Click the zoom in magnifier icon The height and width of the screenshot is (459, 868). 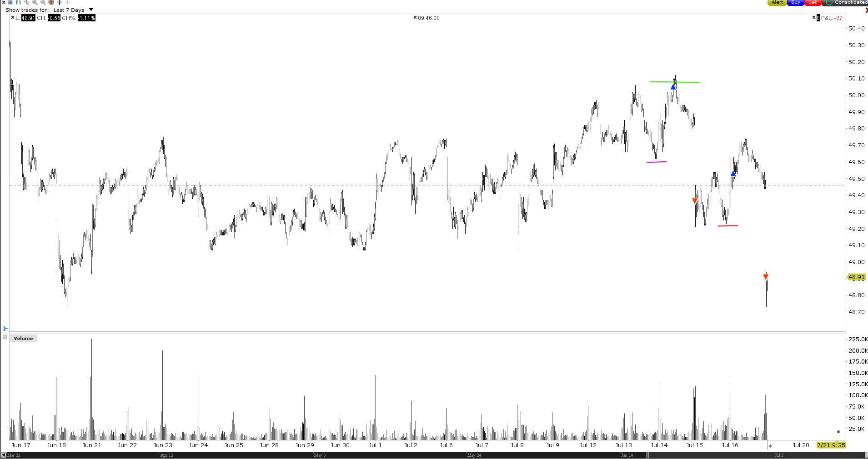[35, 2]
